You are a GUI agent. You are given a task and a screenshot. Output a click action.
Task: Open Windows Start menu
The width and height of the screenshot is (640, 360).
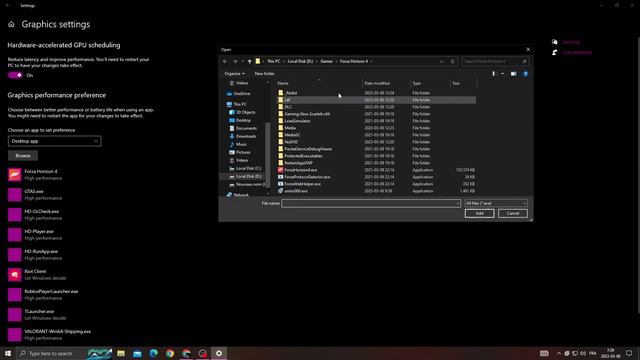pos(8,353)
